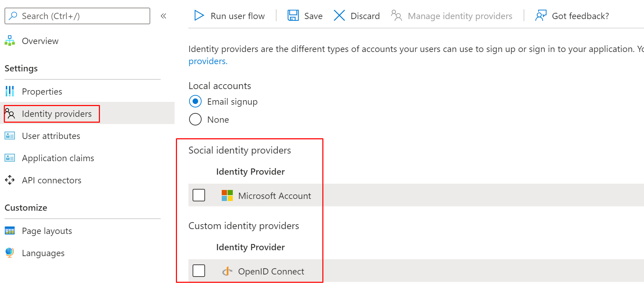
Task: Open Identity providers menu item
Action: pos(57,114)
